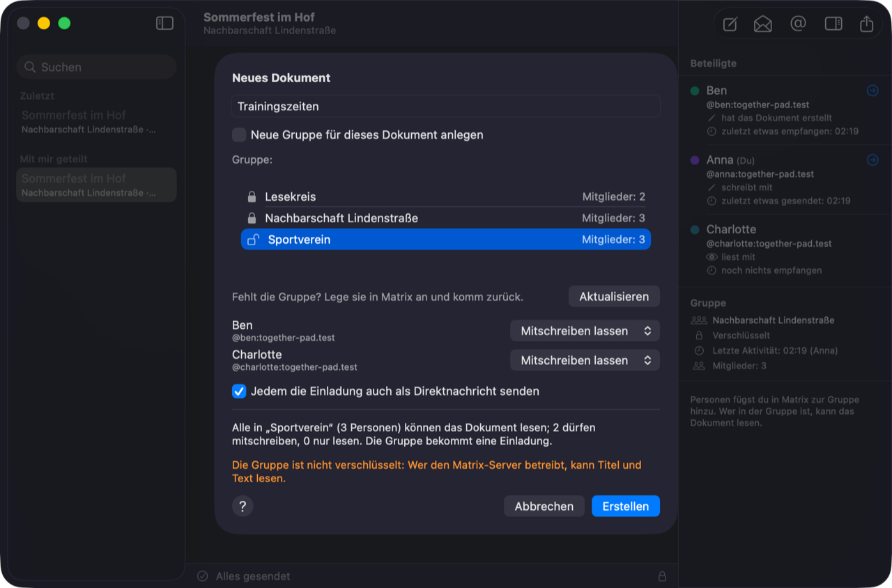
Task: Click the Erstellen button
Action: (x=626, y=506)
